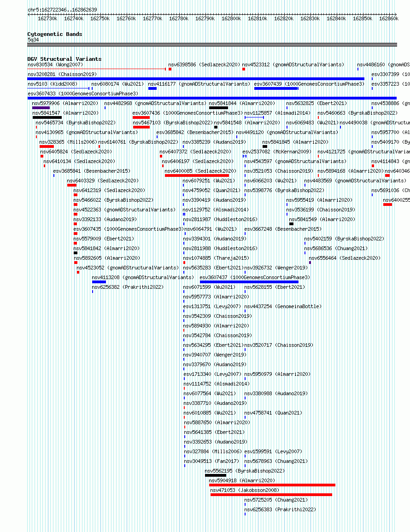This screenshot has width=410, height=532.
Task: Click the black square under nsv5841549
Action: pos(291,224)
